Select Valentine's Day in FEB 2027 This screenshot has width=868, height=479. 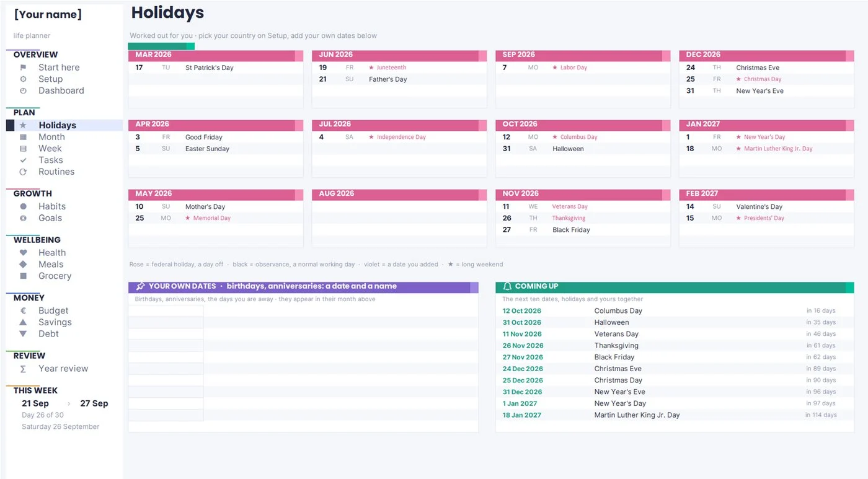(x=759, y=207)
